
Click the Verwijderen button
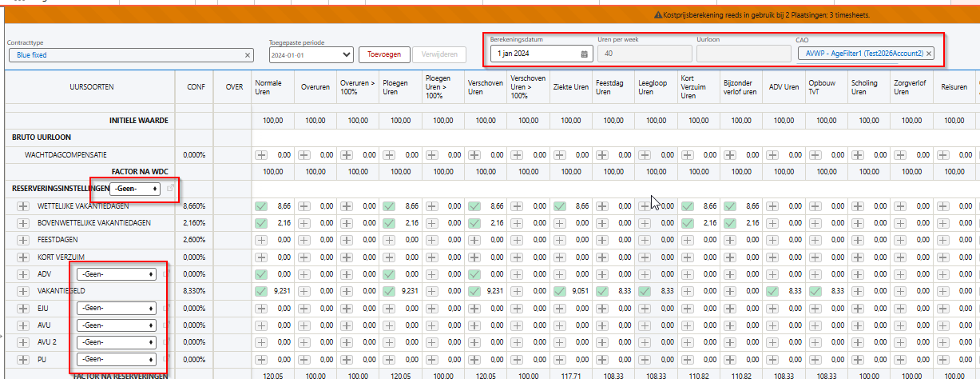pos(438,54)
